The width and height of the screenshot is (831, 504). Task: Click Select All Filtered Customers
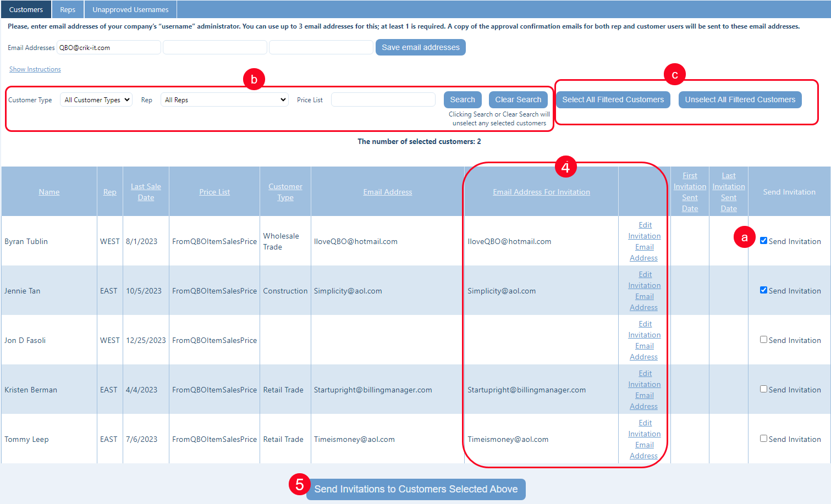[613, 99]
